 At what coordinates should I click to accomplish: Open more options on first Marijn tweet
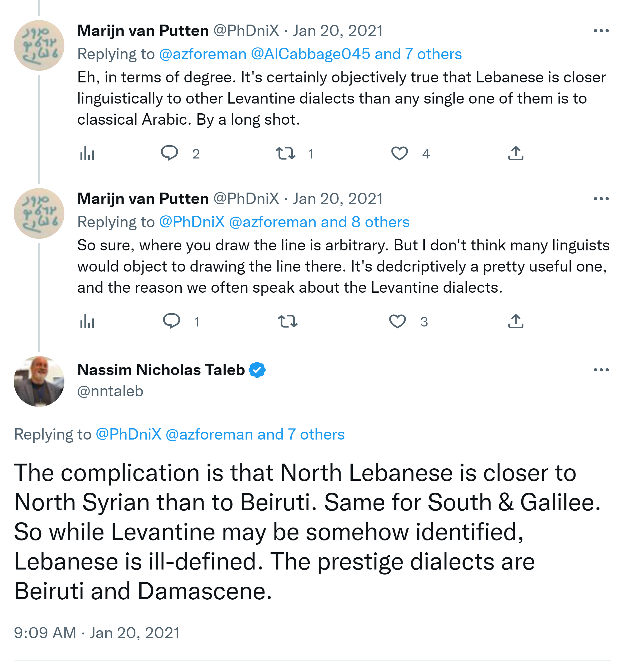coord(601,31)
